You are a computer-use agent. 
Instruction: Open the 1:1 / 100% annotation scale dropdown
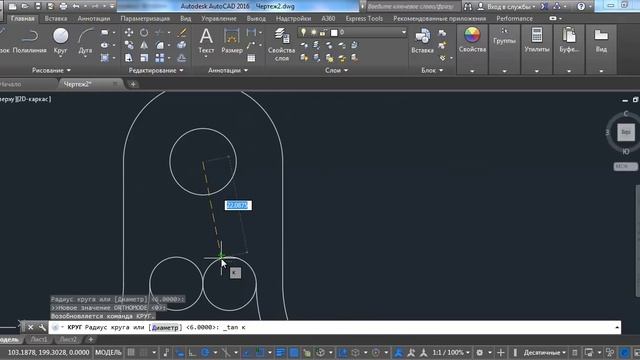tap(451, 352)
